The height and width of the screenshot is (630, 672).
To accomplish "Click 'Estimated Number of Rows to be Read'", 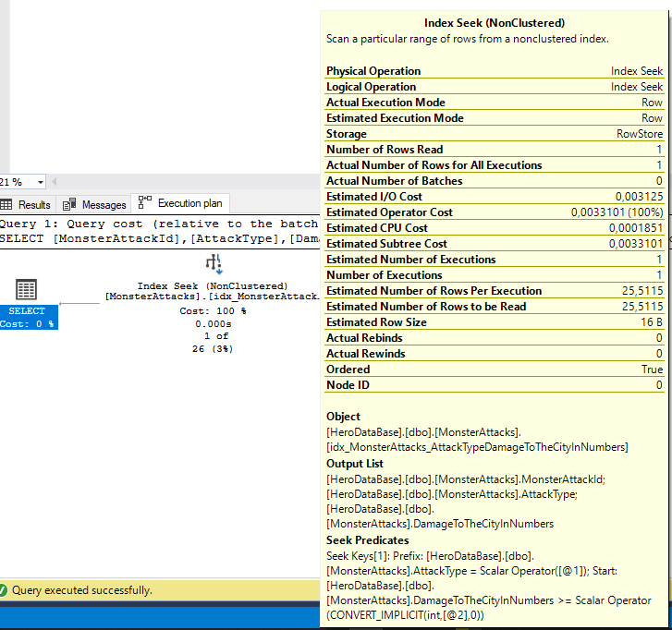I will [x=495, y=306].
